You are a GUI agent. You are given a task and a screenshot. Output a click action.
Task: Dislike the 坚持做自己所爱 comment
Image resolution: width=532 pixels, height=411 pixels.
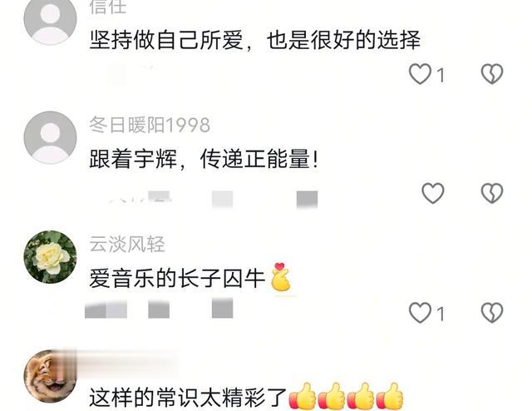(492, 74)
